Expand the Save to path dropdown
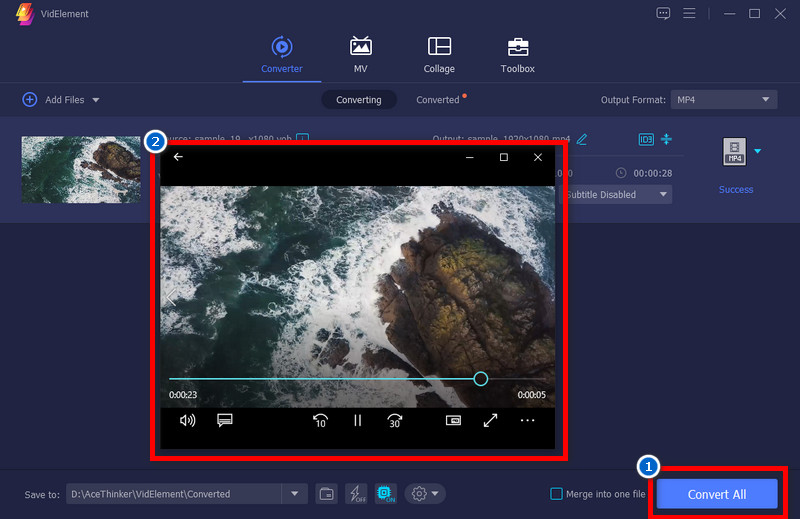 294,494
